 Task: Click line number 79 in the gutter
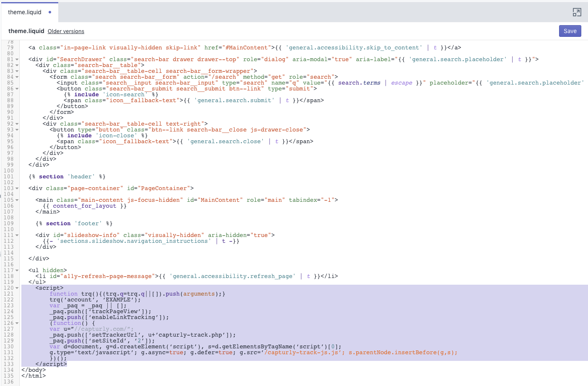click(x=10, y=48)
